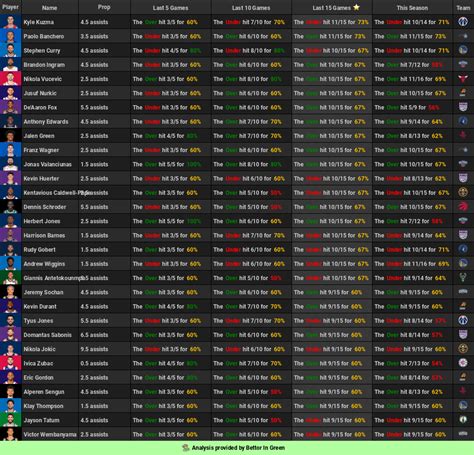Click the Timberwolves logo in Rudy Gobert's row
Screen dimensions: 474x455
[x=463, y=250]
